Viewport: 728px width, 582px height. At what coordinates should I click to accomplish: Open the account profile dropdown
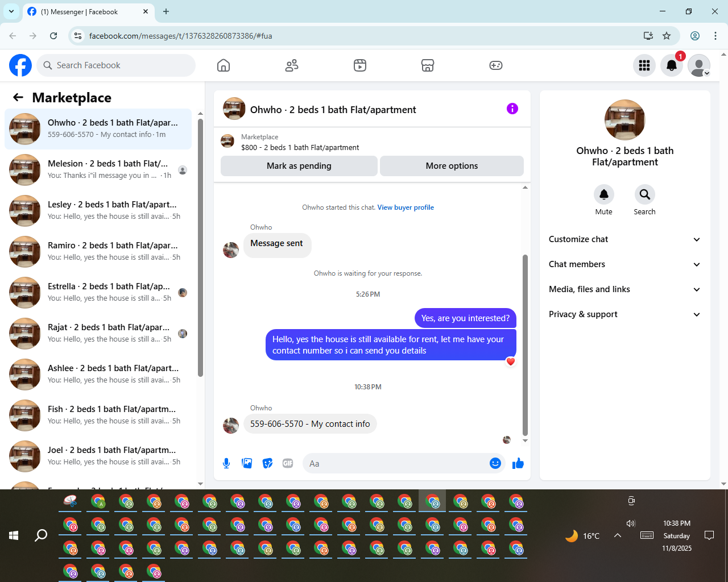pyautogui.click(x=699, y=65)
